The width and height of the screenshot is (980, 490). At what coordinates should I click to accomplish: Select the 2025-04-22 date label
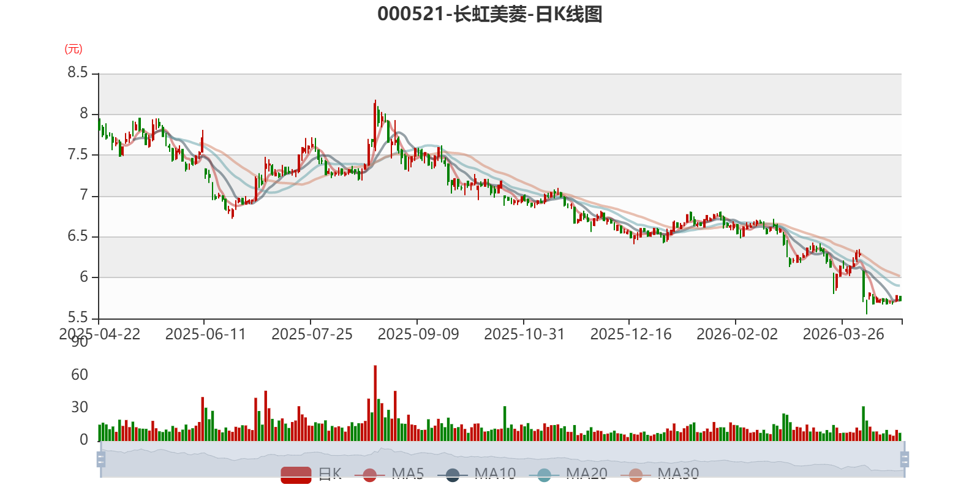tap(100, 334)
